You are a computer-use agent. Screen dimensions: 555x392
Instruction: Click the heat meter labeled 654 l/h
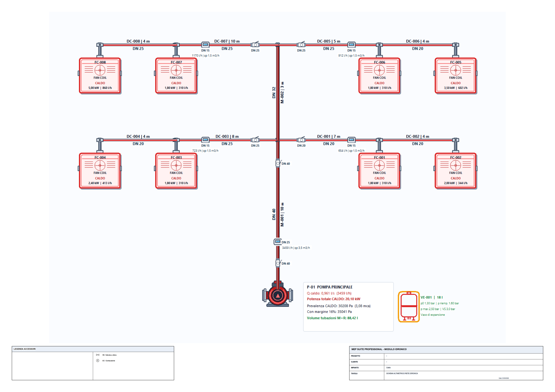click(351, 140)
